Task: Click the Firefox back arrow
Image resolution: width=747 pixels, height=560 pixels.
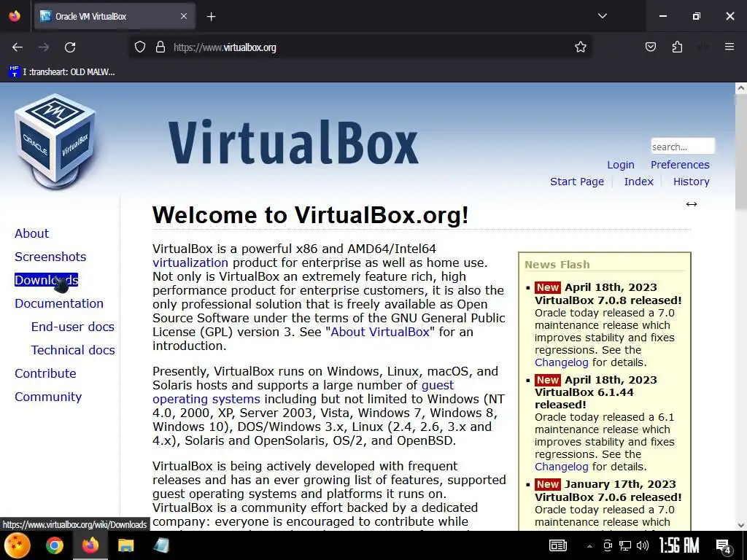Action: 18,47
